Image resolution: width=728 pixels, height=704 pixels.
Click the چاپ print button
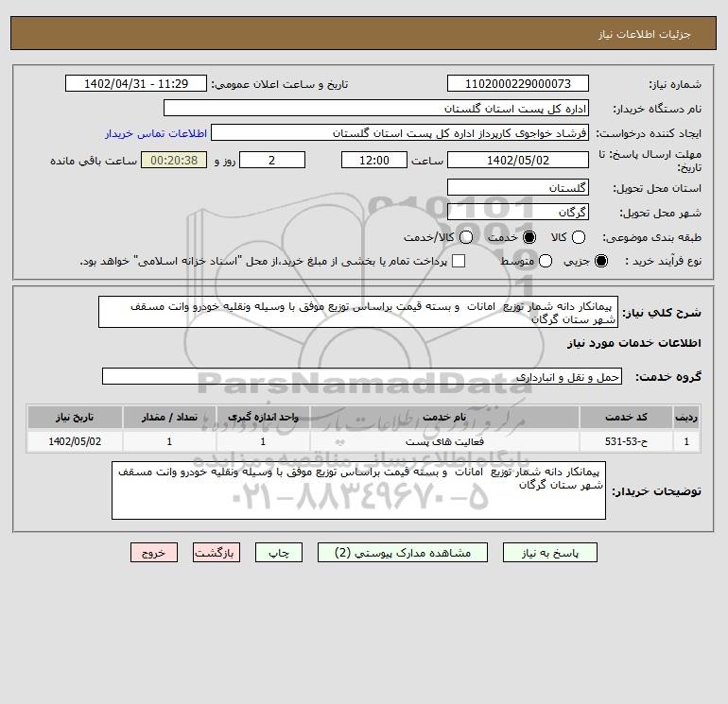279,553
